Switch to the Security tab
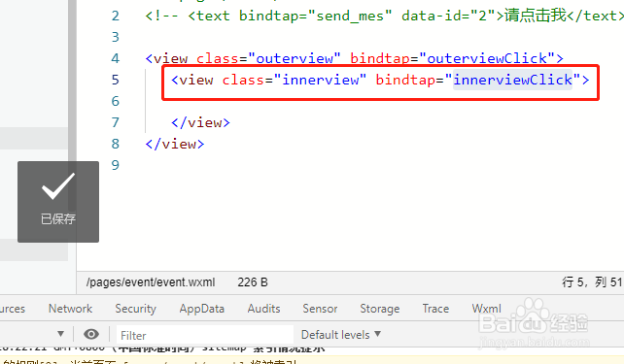Screen dimensions: 624x364 [x=135, y=309]
